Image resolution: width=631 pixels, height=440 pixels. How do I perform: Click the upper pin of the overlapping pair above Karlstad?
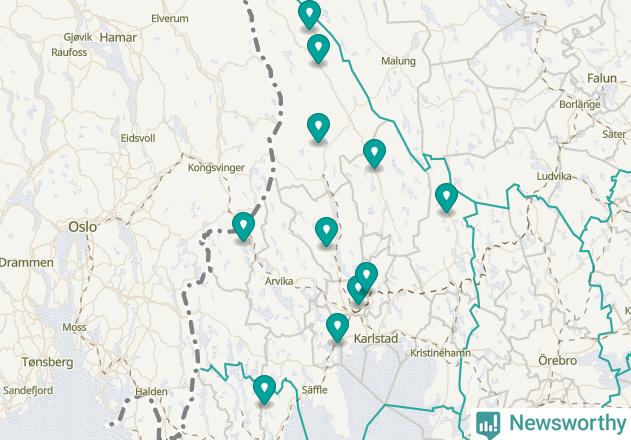point(367,274)
